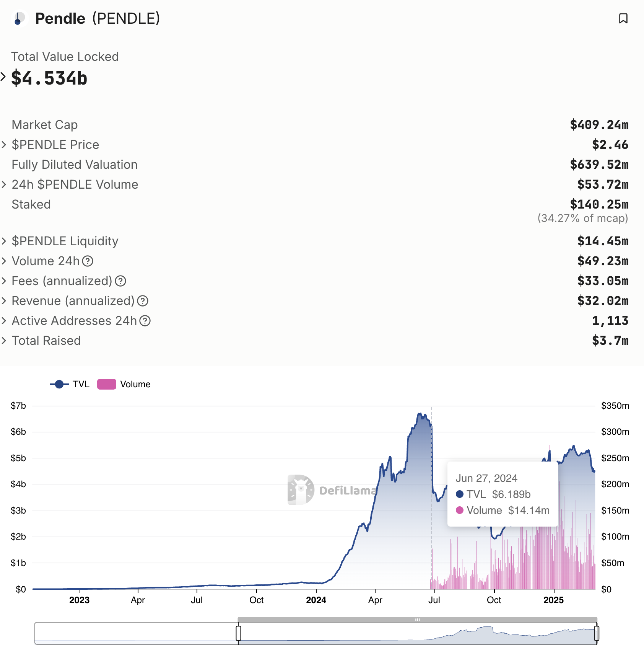
Task: Click the pink Volume legend color swatch
Action: (107, 384)
